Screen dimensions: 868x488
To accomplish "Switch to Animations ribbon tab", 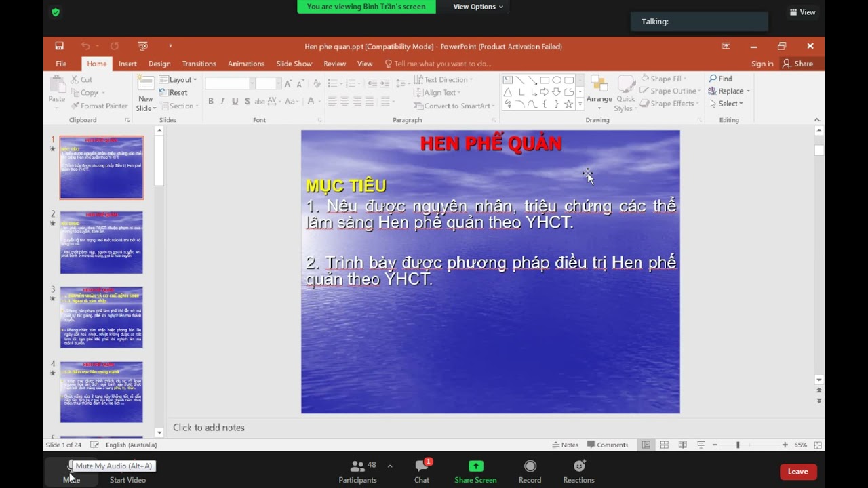I will (246, 64).
